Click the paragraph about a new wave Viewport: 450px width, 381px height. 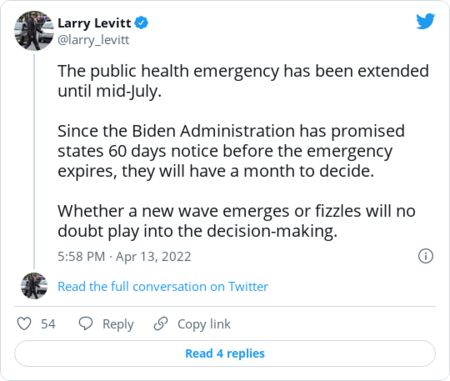click(x=236, y=221)
